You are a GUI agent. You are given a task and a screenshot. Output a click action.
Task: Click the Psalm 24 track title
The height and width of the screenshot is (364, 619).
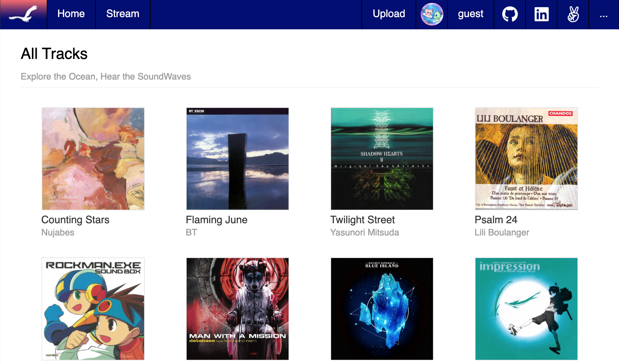[496, 220]
